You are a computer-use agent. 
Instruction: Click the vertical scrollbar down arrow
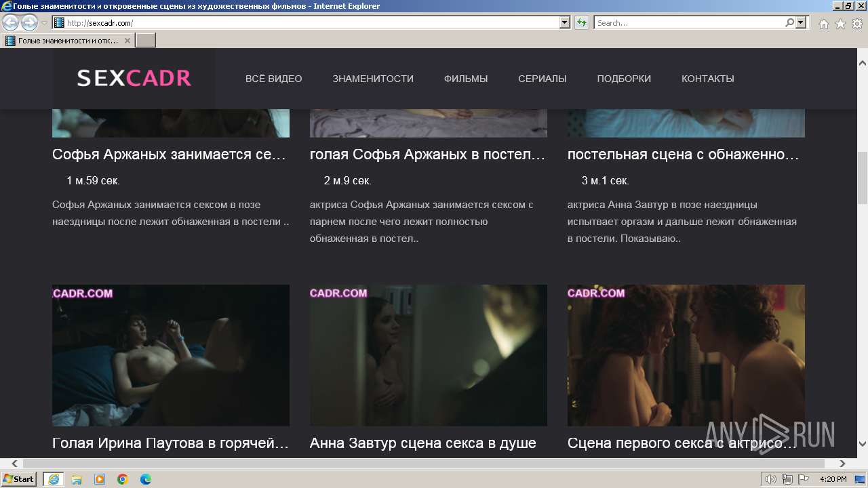[863, 445]
